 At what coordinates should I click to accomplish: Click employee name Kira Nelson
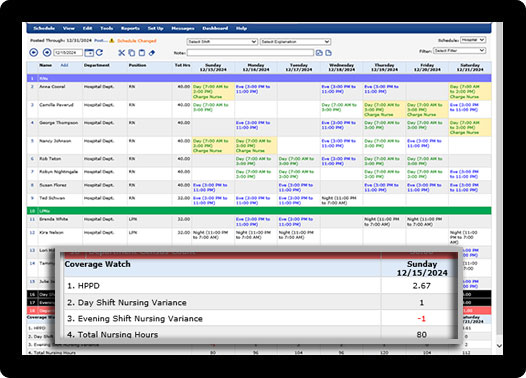[x=51, y=232]
